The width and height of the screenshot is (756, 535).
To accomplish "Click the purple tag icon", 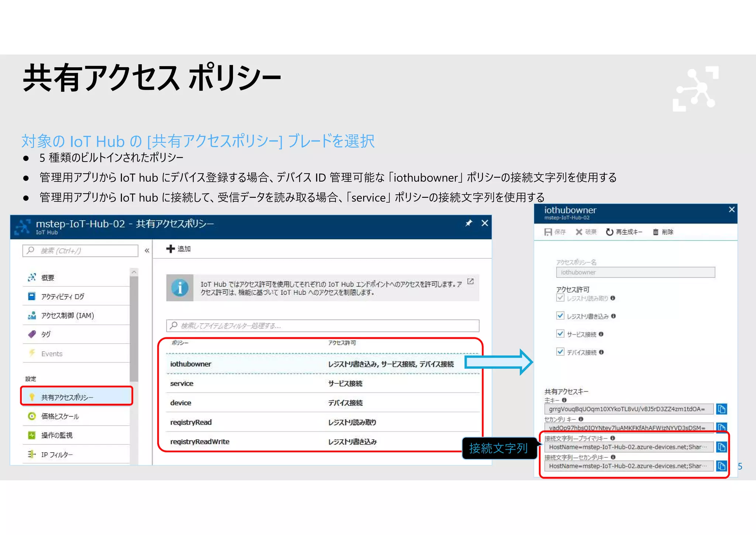I will (32, 334).
